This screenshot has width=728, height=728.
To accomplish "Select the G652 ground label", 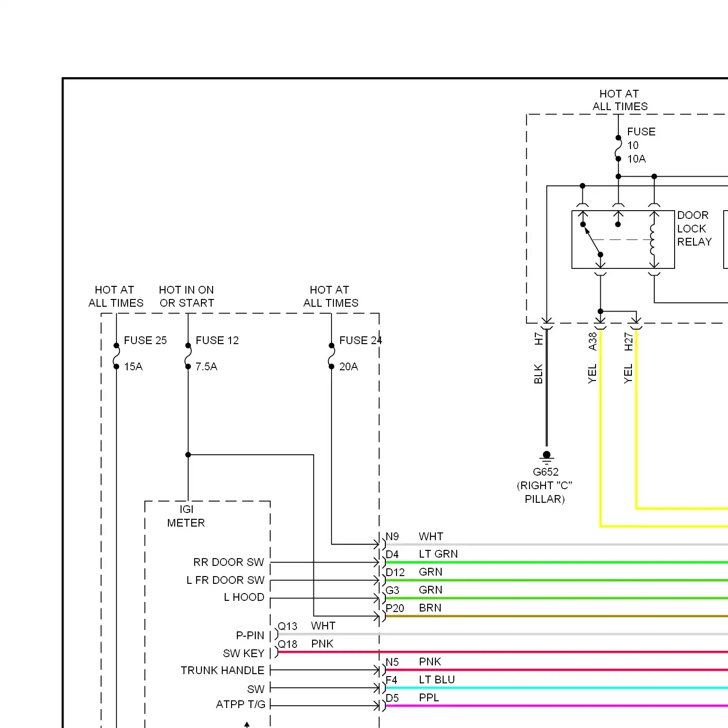I will click(x=546, y=472).
